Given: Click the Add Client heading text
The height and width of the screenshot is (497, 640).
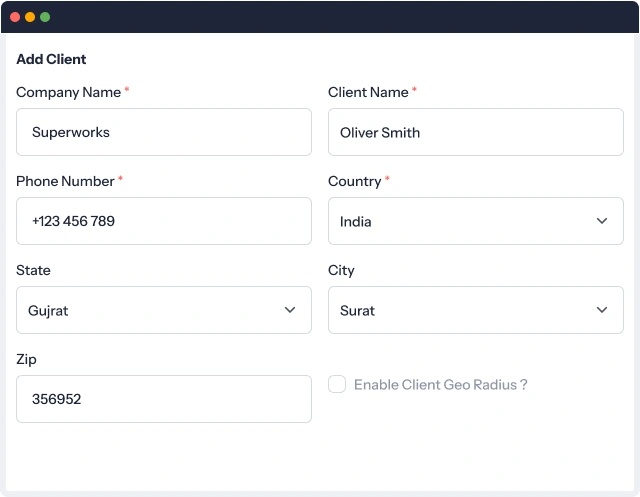Looking at the screenshot, I should (x=51, y=59).
